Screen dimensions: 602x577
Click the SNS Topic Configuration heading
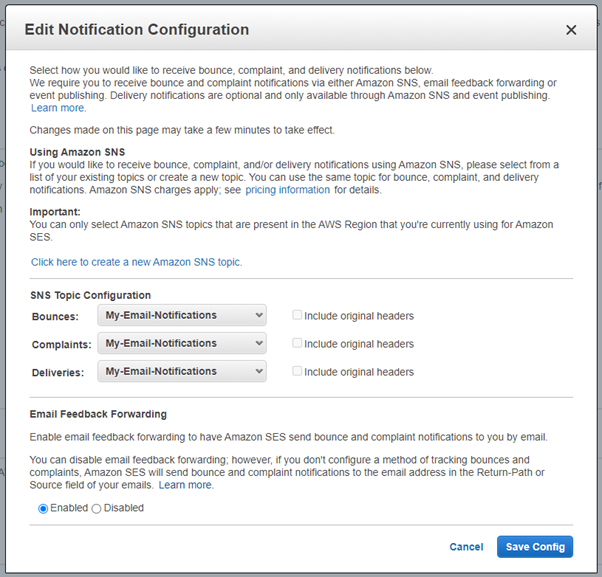91,295
